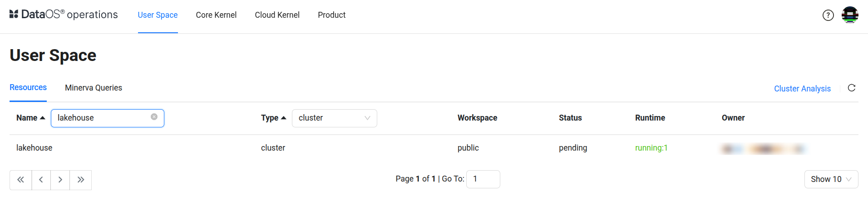Click the refresh resources icon
The width and height of the screenshot is (868, 202).
pos(852,88)
